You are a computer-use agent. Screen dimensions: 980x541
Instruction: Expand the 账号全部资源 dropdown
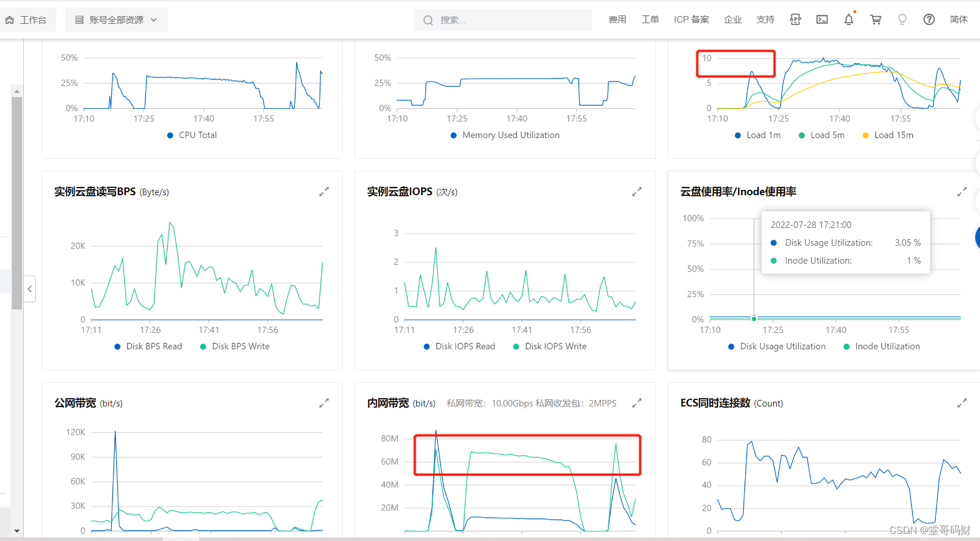click(117, 20)
